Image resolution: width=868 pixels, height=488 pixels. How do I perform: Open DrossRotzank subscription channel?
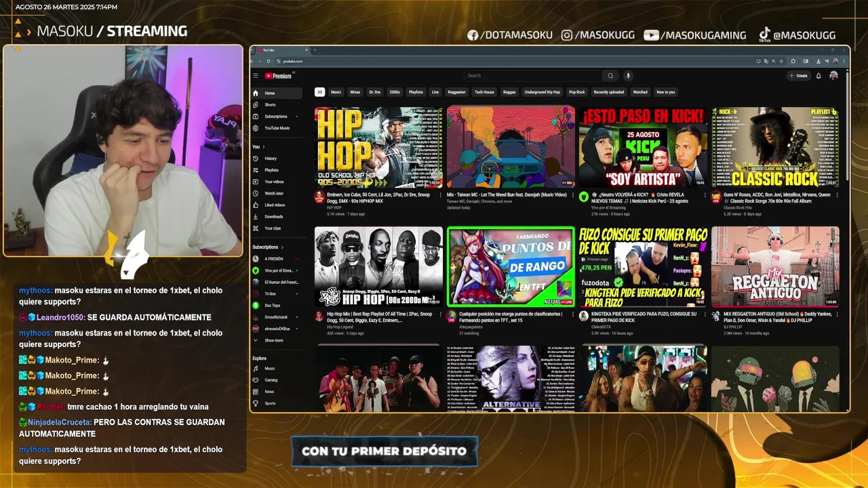pyautogui.click(x=277, y=317)
